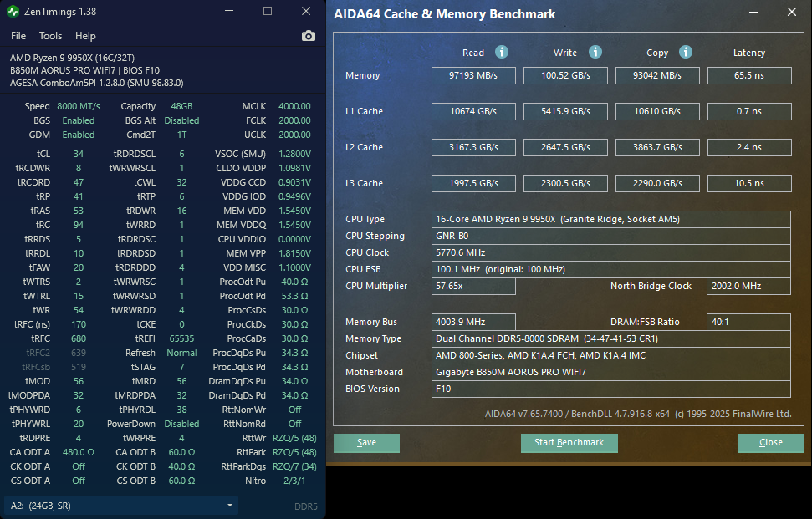Click the tREFI value 65535
This screenshot has width=812, height=519.
pos(181,338)
